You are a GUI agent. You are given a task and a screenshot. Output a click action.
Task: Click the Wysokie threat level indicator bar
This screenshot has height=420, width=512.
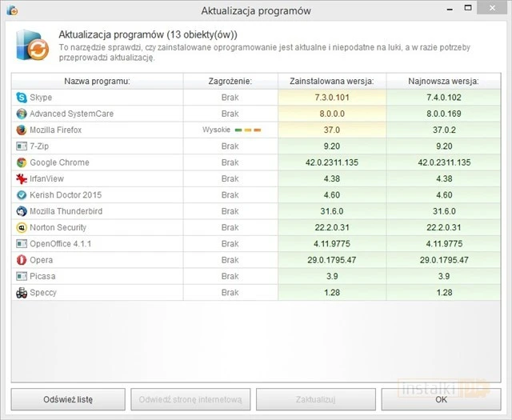click(x=248, y=130)
